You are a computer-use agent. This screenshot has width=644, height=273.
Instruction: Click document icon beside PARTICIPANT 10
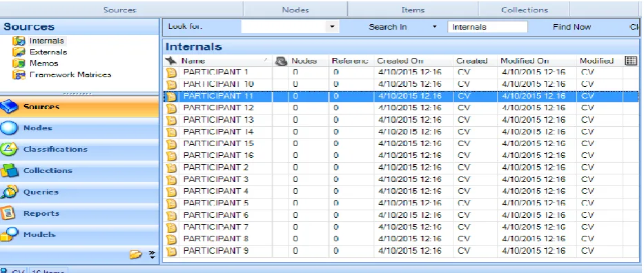click(x=171, y=84)
